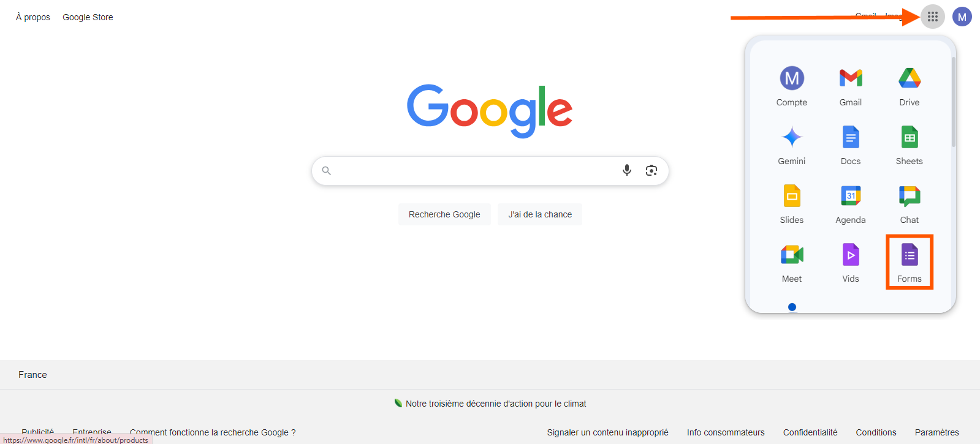Click the search by image camera icon
Screen dimensions: 980x444
[x=651, y=170]
